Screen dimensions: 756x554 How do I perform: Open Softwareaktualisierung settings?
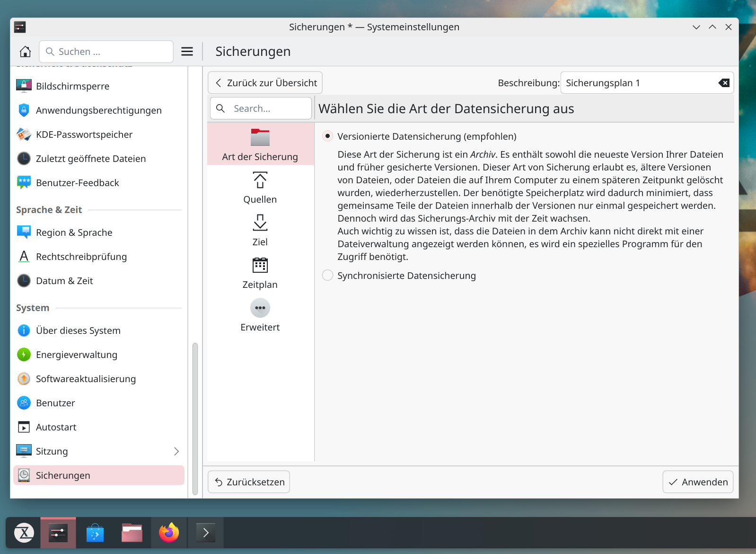tap(98, 379)
